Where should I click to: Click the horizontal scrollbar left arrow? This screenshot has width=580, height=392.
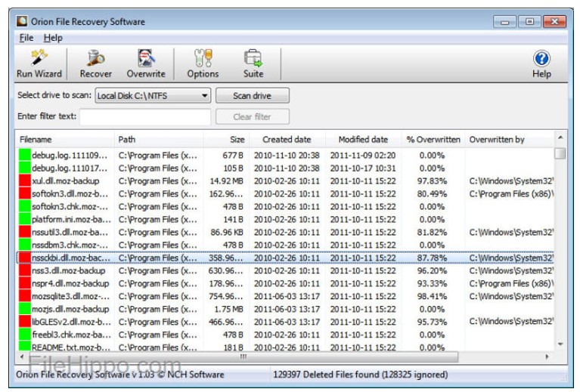[x=22, y=357]
